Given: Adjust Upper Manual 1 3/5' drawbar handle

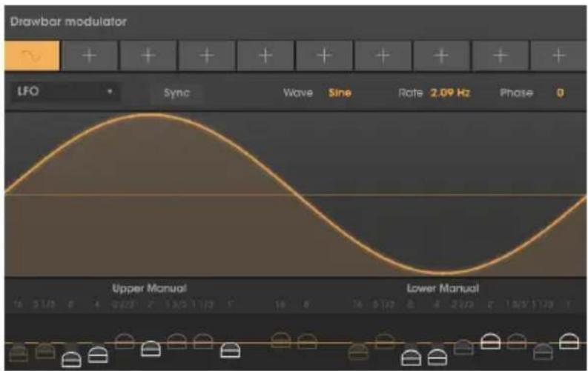Looking at the screenshot, I should 177,341.
